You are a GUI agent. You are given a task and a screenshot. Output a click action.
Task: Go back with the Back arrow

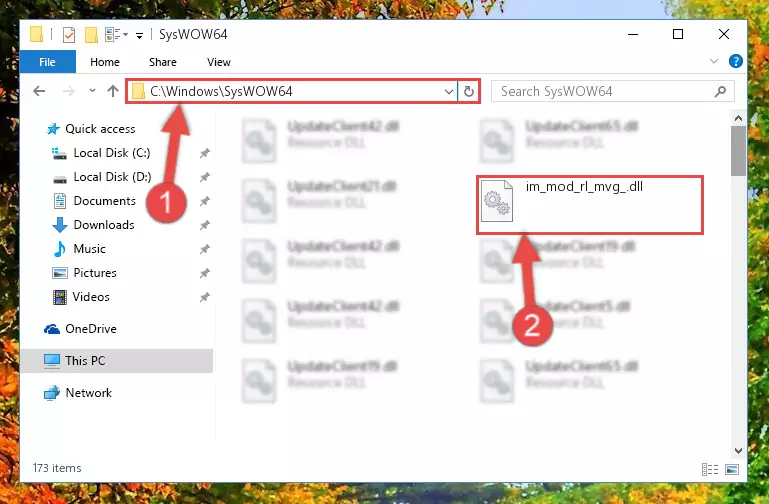pos(39,91)
